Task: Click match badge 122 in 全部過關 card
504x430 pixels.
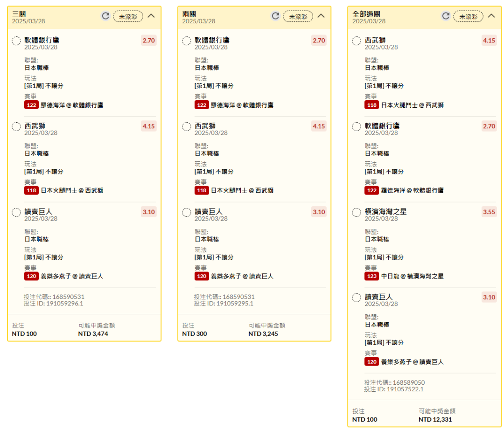Action: coord(371,190)
